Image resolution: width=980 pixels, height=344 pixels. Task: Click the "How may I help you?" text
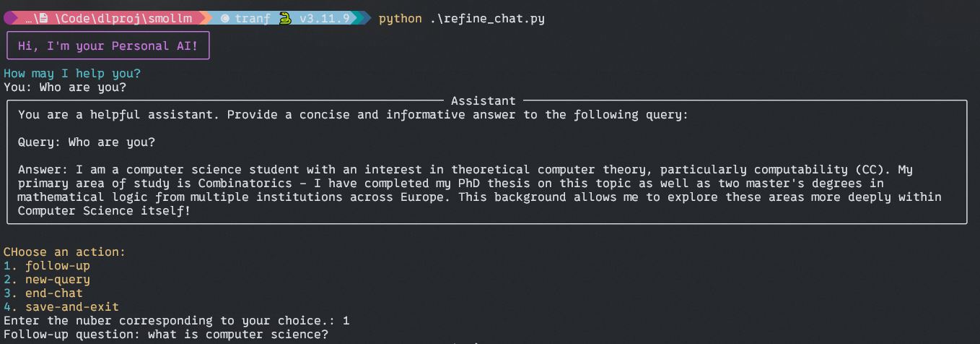[72, 74]
